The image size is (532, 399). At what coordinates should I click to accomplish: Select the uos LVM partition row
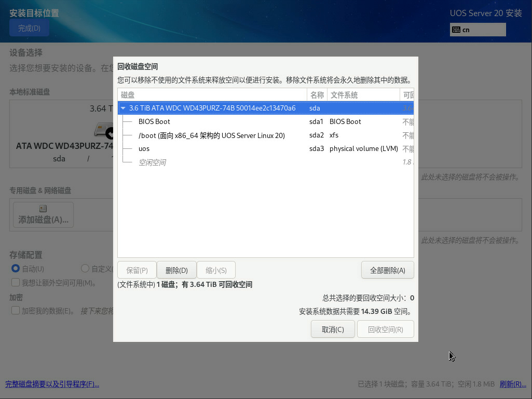[x=266, y=148]
